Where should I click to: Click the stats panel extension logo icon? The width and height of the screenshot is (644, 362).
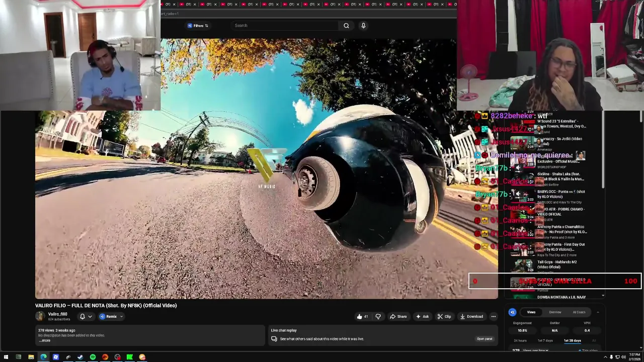512,312
